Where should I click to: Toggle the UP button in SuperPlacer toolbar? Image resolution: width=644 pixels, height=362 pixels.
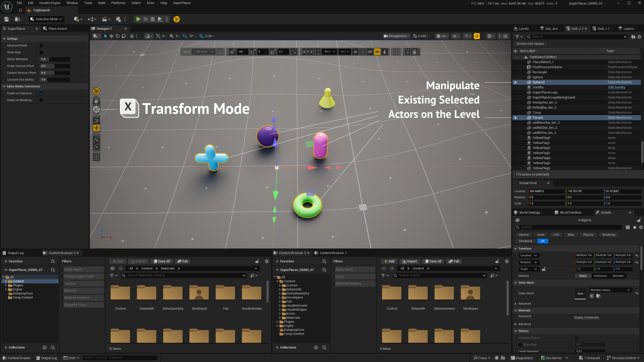tap(370, 52)
